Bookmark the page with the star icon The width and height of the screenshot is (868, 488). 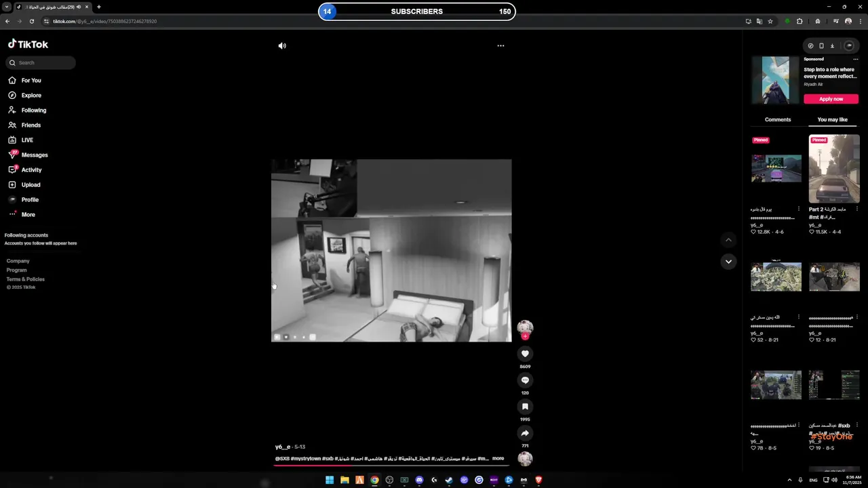click(x=770, y=22)
